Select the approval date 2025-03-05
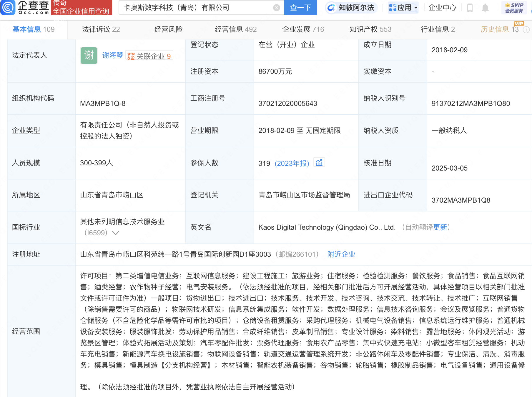Viewport: 532px width, 397px height. click(x=450, y=168)
